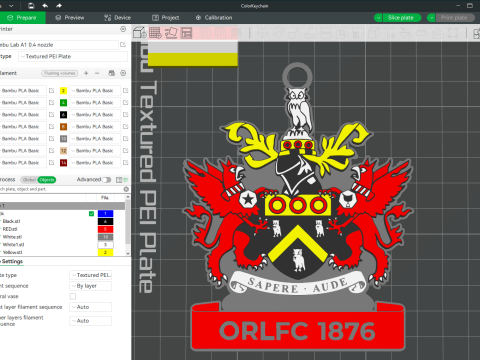Select the Rotate tool in the toolbar
This screenshot has height=360, width=480.
click(x=279, y=33)
